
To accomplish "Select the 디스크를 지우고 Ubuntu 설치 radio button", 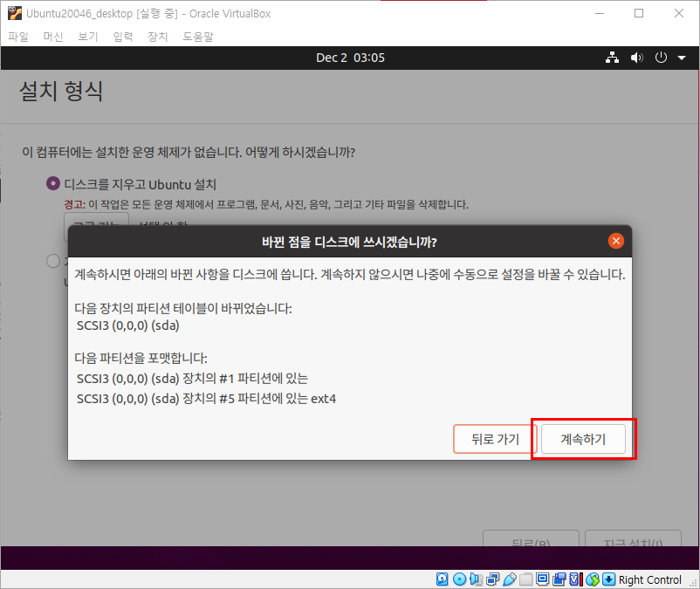I will [53, 183].
